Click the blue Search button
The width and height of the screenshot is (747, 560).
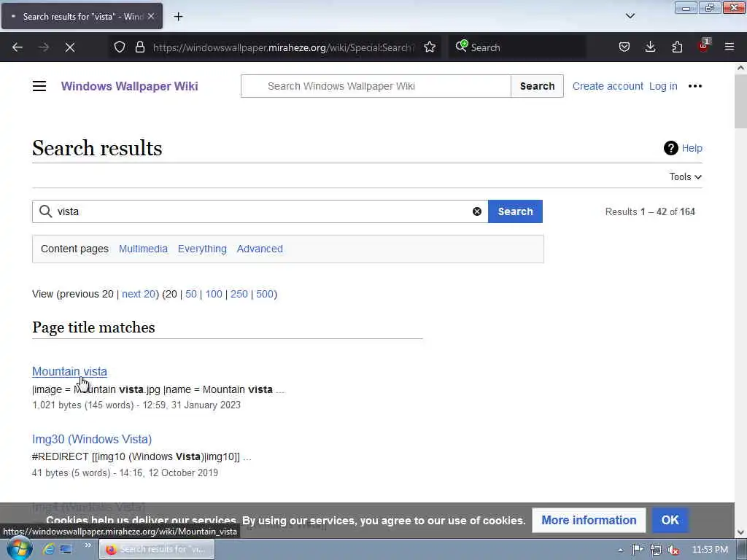pos(515,211)
